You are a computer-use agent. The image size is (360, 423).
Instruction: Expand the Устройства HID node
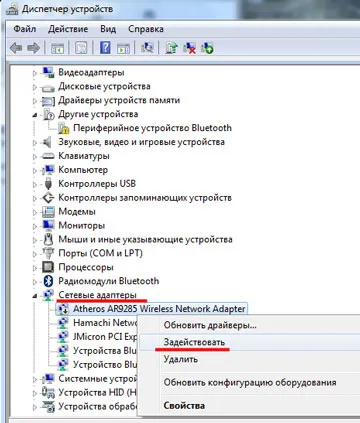[x=35, y=393]
